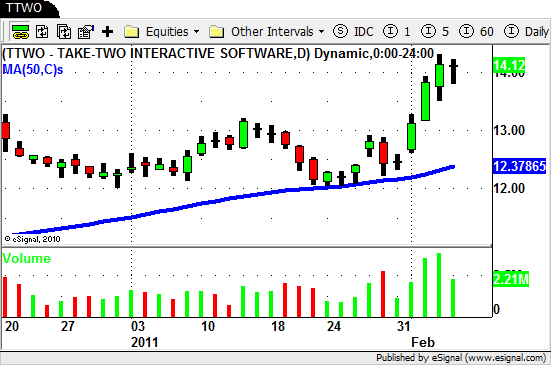
Task: Click the stacked pages refresh toolbar icon
Action: point(64,32)
